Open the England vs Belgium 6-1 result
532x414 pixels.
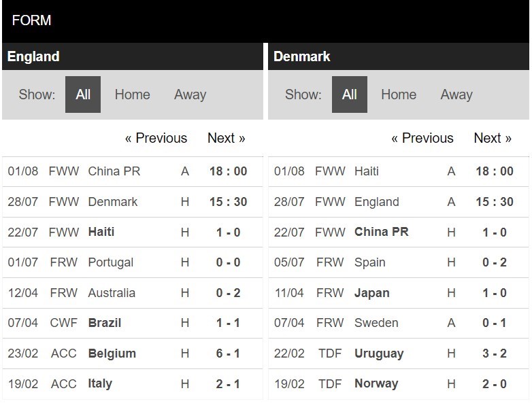pyautogui.click(x=229, y=353)
